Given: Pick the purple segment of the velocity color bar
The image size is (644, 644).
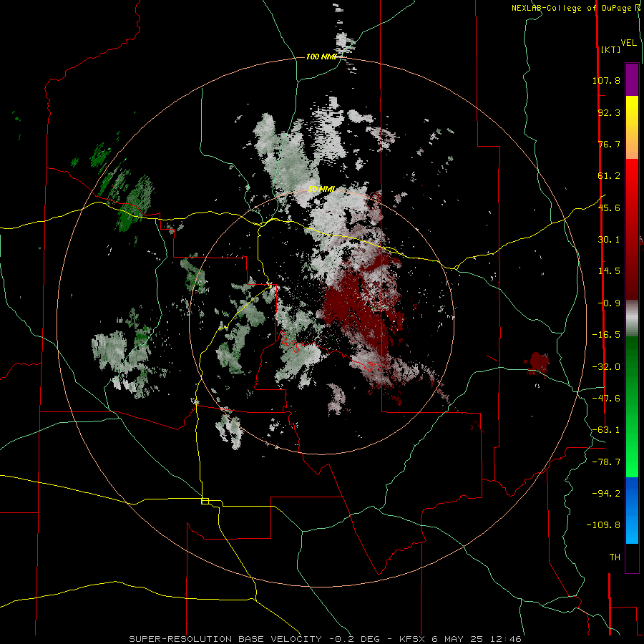Looking at the screenshot, I should pyautogui.click(x=632, y=79).
